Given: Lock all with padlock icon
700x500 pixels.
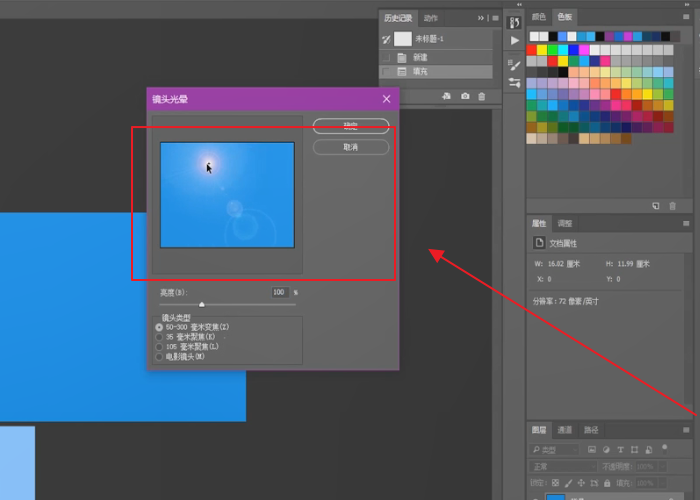Looking at the screenshot, I should 607,483.
